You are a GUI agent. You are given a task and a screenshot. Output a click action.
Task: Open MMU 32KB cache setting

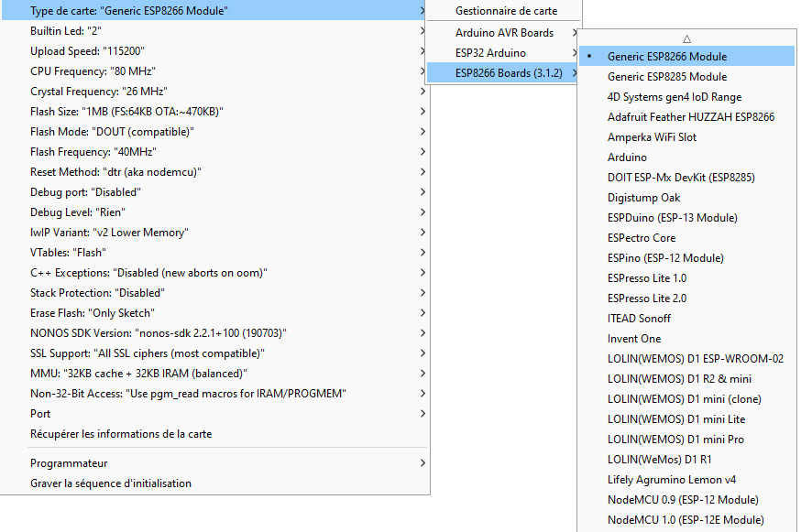pyautogui.click(x=214, y=374)
